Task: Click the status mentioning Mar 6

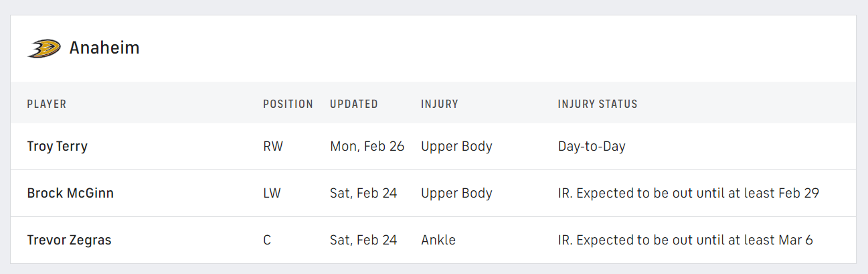Action: point(685,240)
